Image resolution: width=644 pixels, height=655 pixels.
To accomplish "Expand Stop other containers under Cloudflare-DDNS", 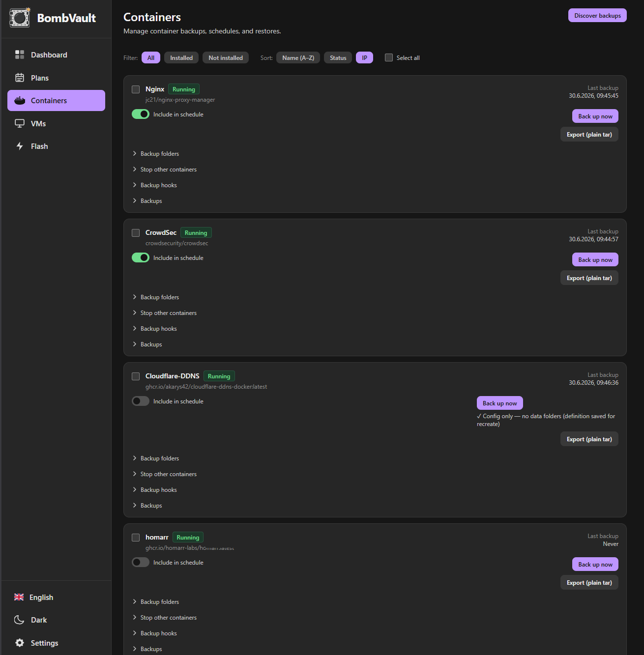I will (165, 474).
